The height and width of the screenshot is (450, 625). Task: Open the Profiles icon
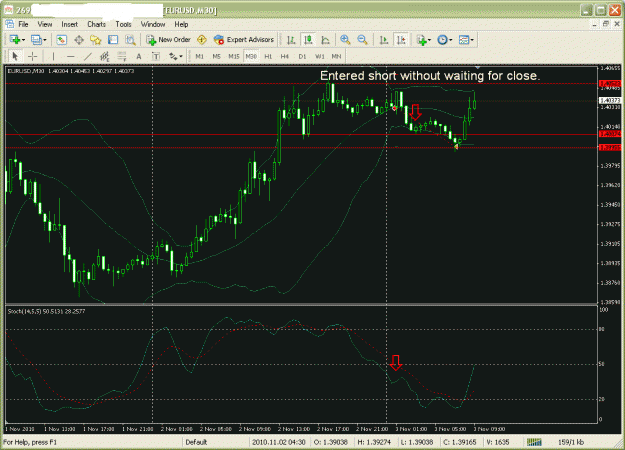[36, 39]
